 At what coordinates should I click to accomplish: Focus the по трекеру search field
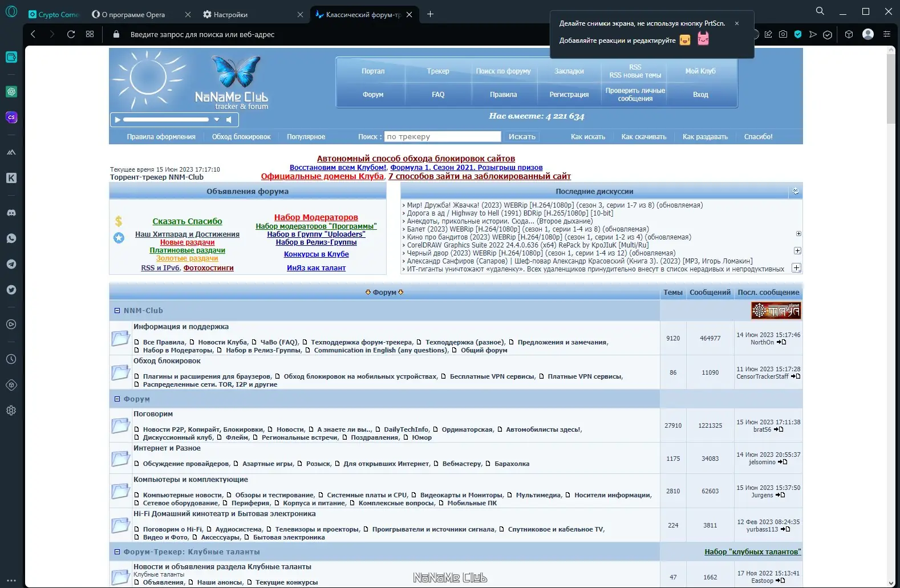(443, 137)
